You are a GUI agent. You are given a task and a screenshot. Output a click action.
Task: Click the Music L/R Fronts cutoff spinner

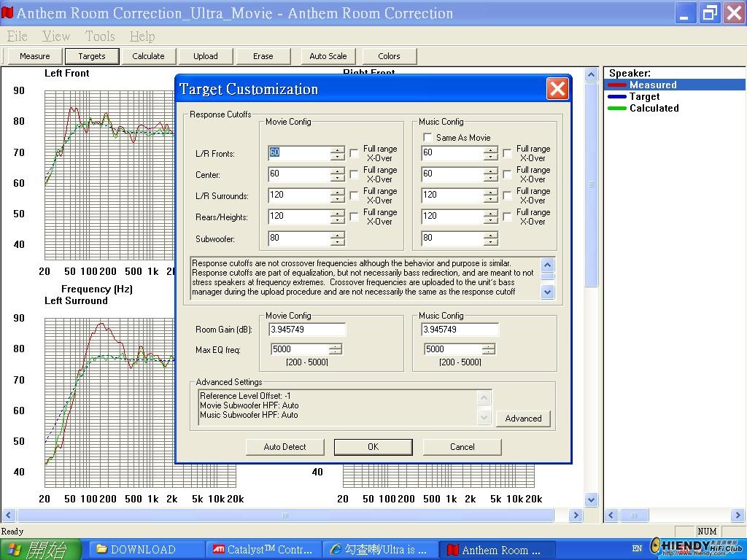[x=491, y=153]
